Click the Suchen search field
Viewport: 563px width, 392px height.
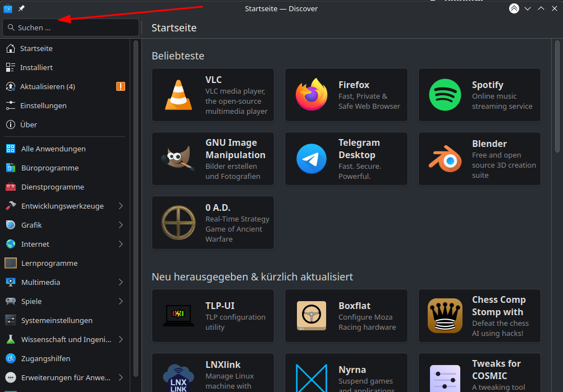pyautogui.click(x=71, y=27)
